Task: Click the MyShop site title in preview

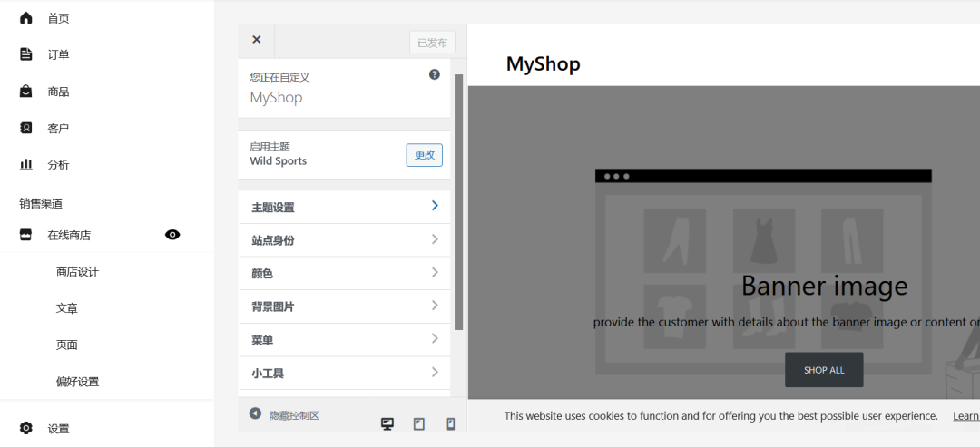Action: coord(544,63)
